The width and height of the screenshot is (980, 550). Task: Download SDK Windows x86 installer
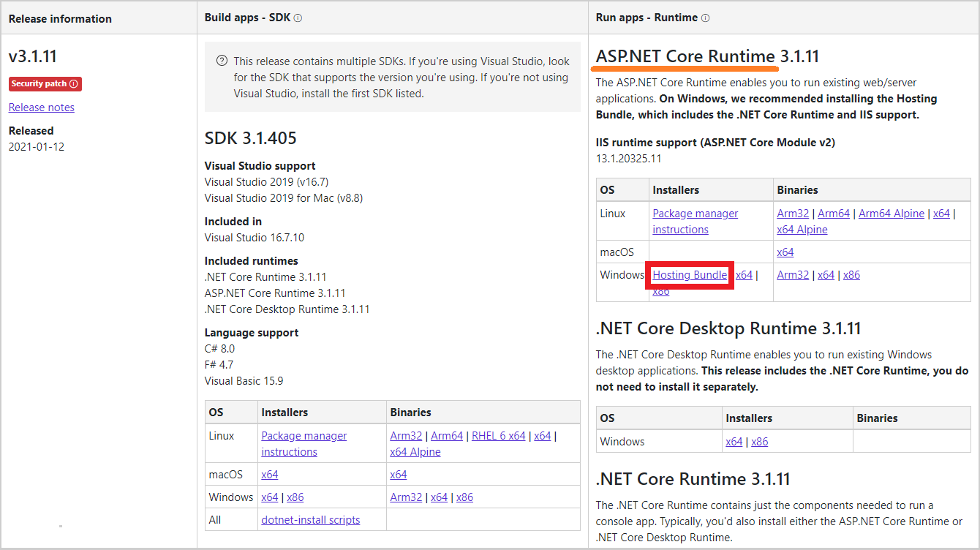pyautogui.click(x=295, y=497)
